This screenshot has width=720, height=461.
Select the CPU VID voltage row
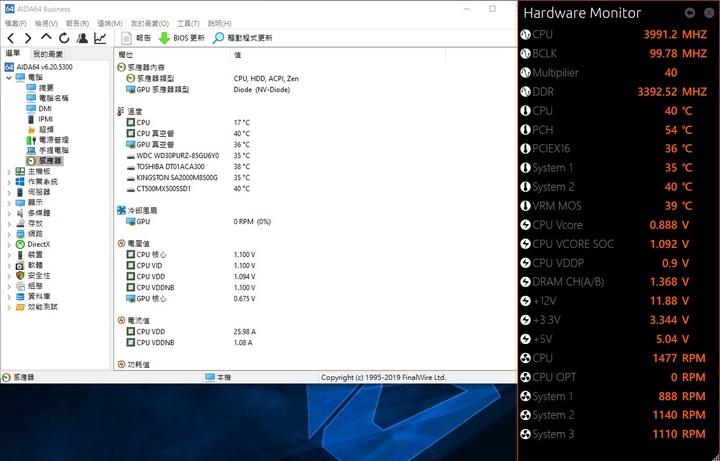[191, 265]
